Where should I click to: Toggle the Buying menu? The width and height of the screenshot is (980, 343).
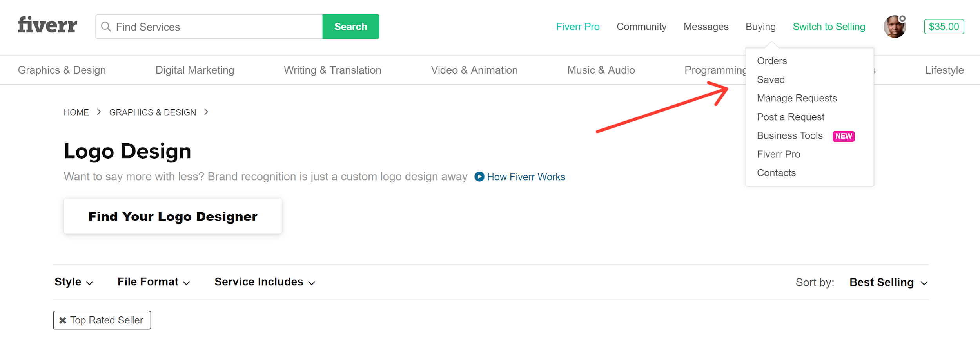tap(760, 27)
